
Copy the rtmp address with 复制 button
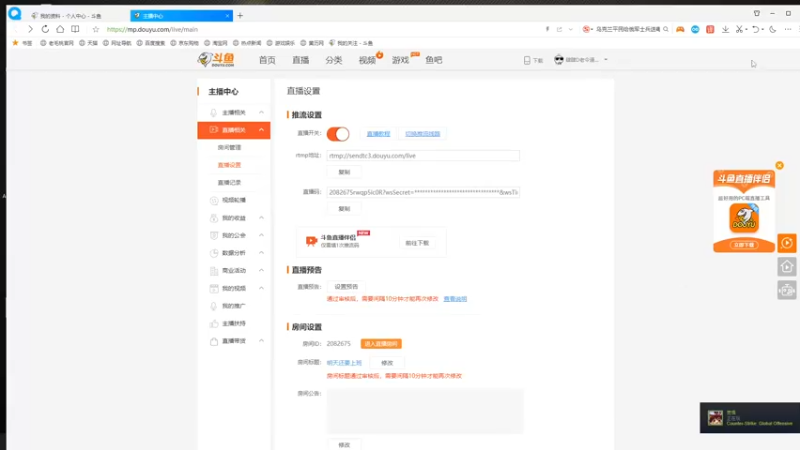(344, 172)
